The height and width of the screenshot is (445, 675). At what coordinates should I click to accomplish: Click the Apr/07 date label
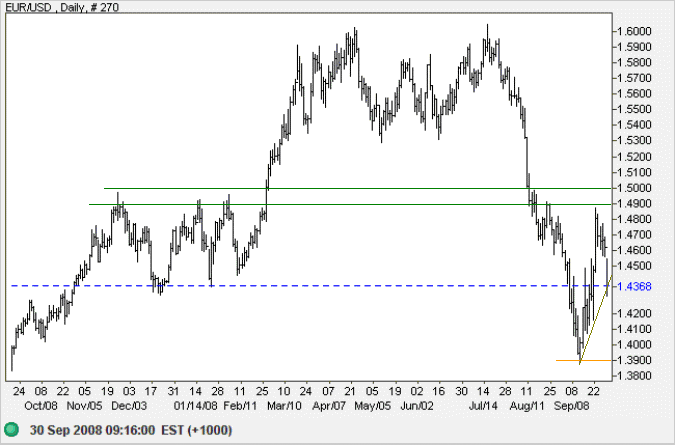(329, 406)
